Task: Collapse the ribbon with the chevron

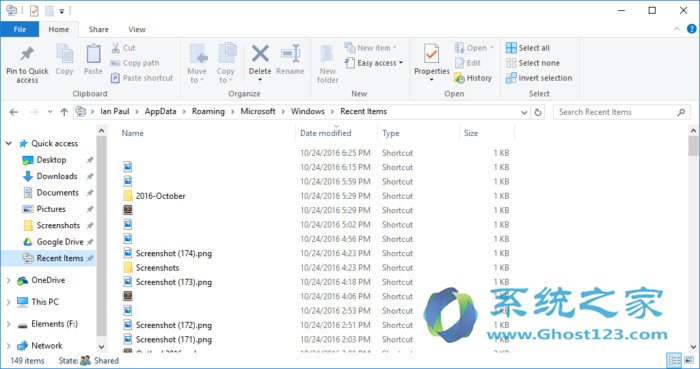Action: [677, 29]
